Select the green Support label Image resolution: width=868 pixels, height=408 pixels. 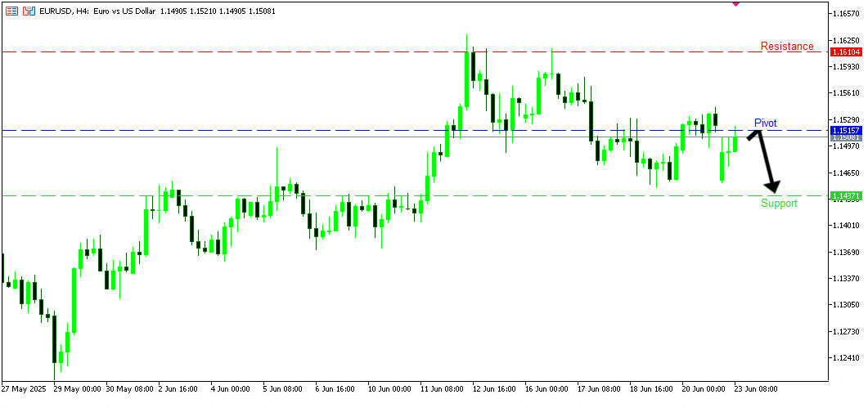[x=779, y=204]
